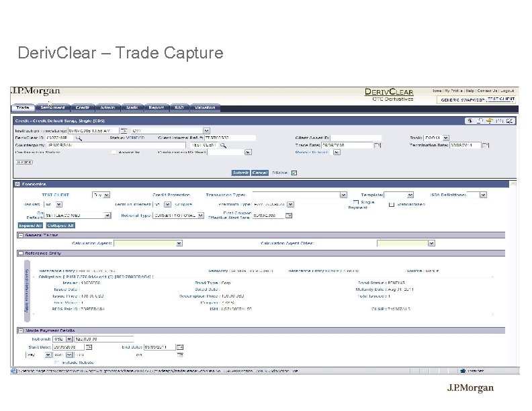
Task: Open the Trade Date calendar icon
Action: (378, 145)
